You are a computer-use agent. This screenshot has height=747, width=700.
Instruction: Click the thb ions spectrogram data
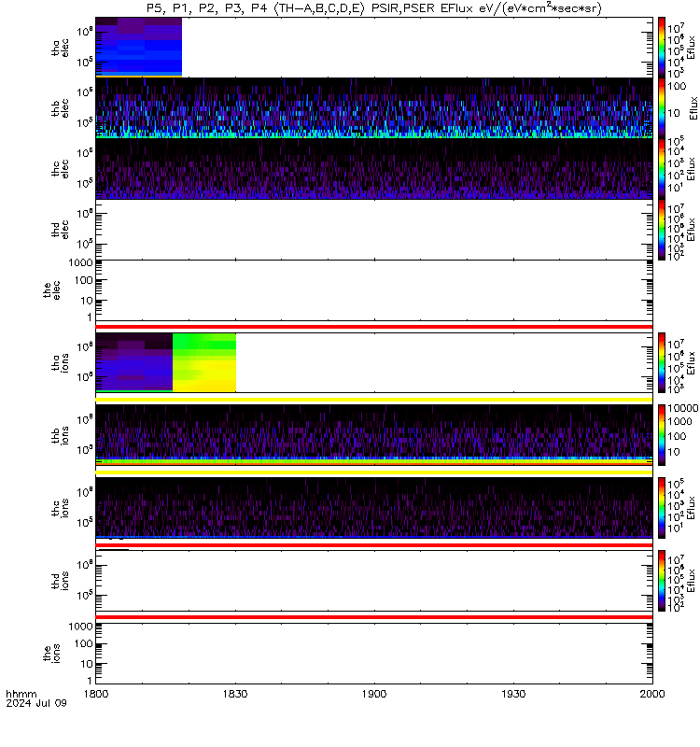[x=374, y=435]
